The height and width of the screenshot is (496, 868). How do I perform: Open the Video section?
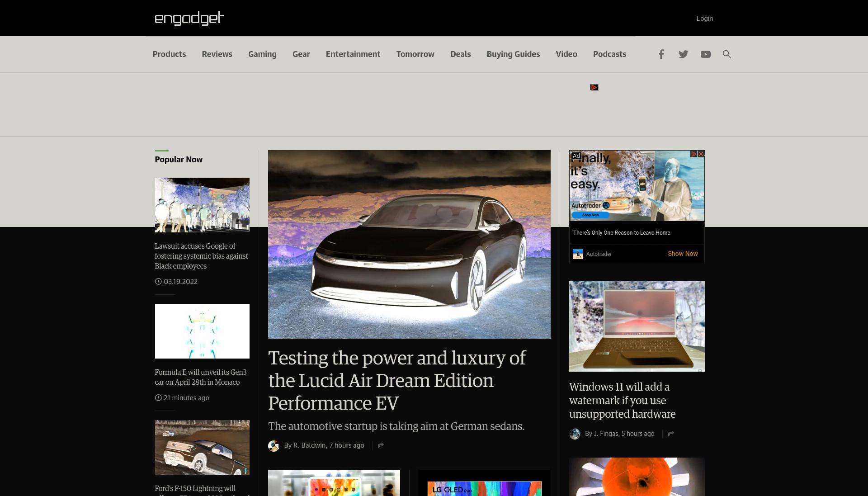point(566,54)
